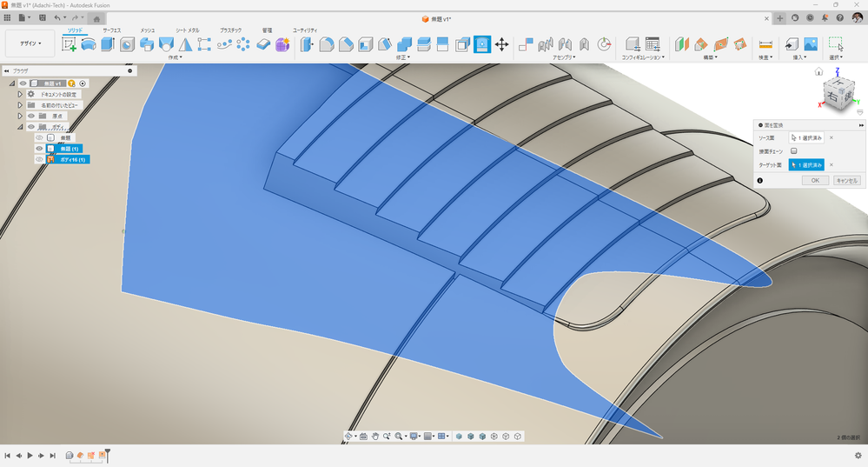The image size is (868, 467).
Task: Select the Loft tool
Action: pos(166,44)
